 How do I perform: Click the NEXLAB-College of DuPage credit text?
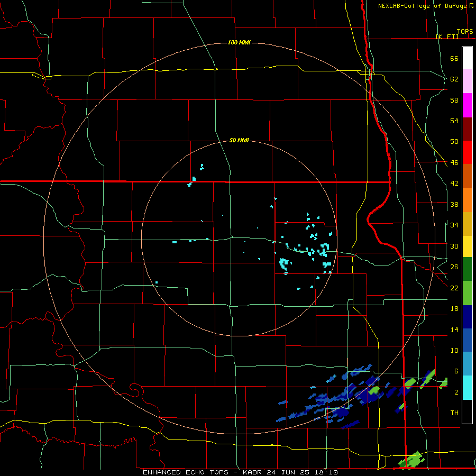click(423, 6)
